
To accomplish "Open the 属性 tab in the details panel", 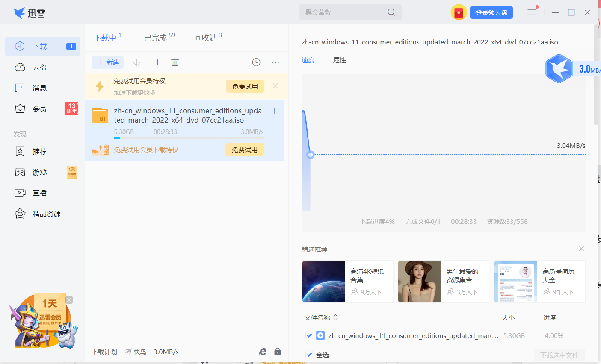I will pyautogui.click(x=340, y=60).
